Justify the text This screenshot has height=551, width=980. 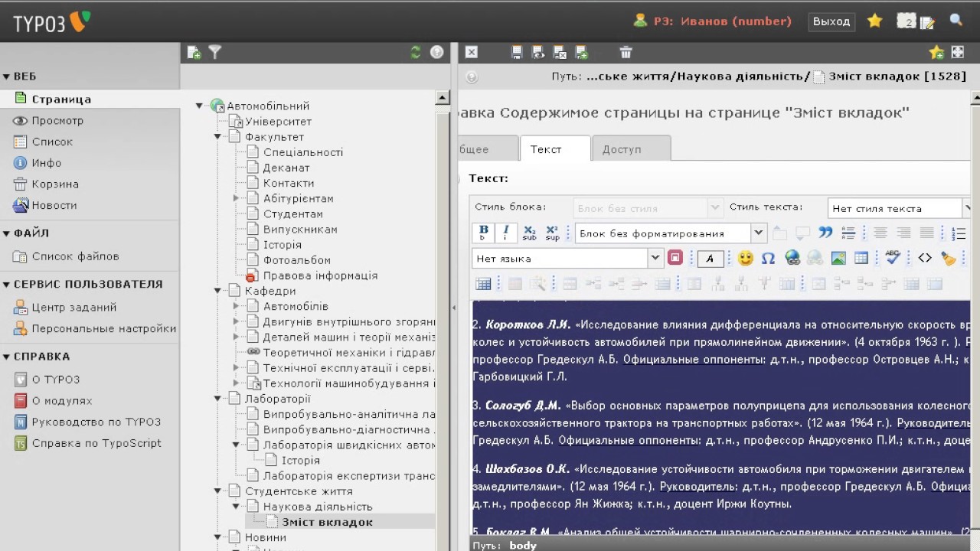[926, 233]
